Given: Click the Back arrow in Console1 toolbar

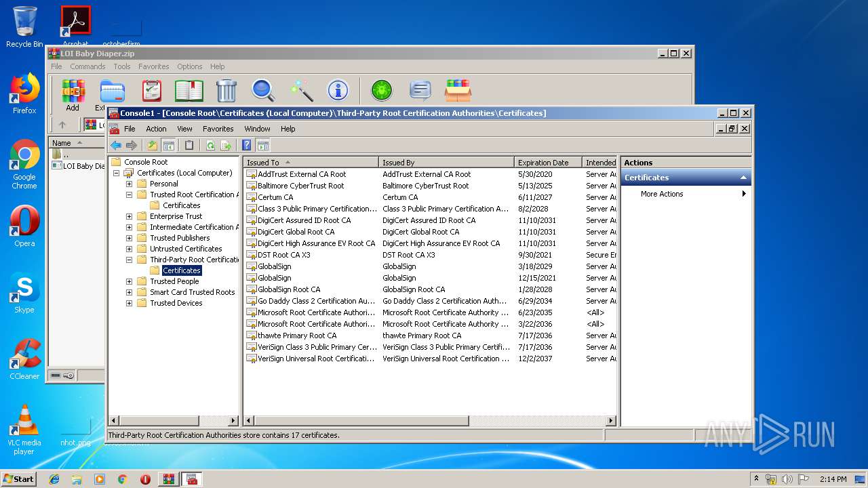Looking at the screenshot, I should coord(116,146).
